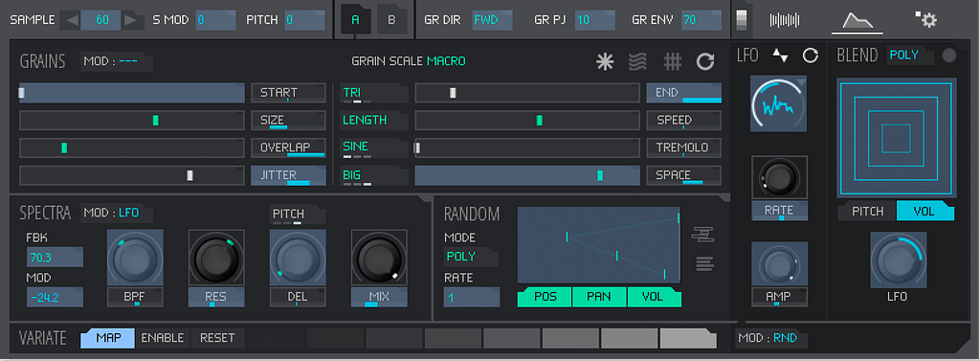Click the random panel lower lines icon

705,264
